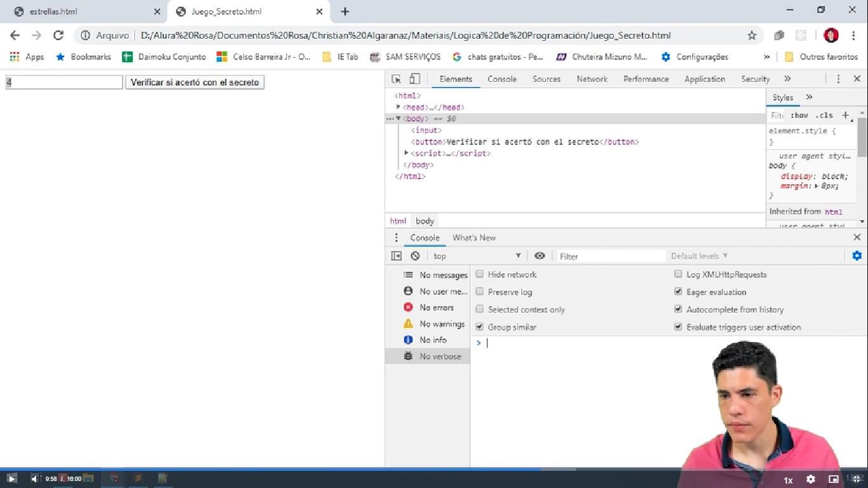Open a new browser tab with plus

(345, 11)
